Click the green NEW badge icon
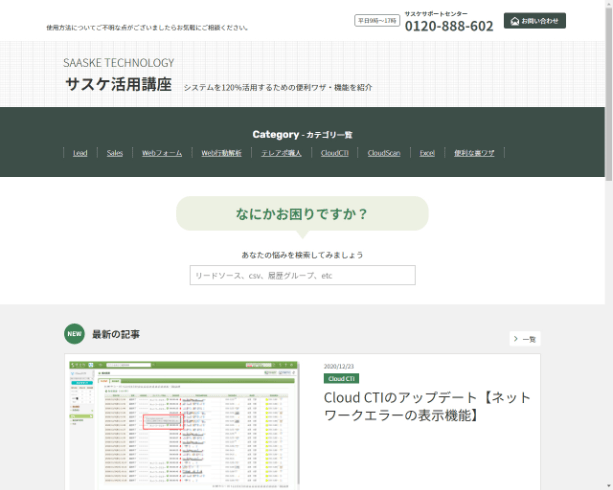The height and width of the screenshot is (490, 613). click(74, 334)
